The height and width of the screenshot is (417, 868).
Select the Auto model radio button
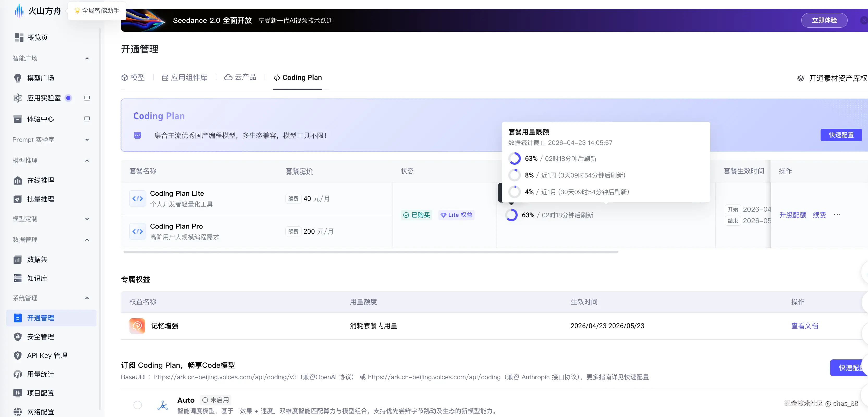pyautogui.click(x=137, y=405)
